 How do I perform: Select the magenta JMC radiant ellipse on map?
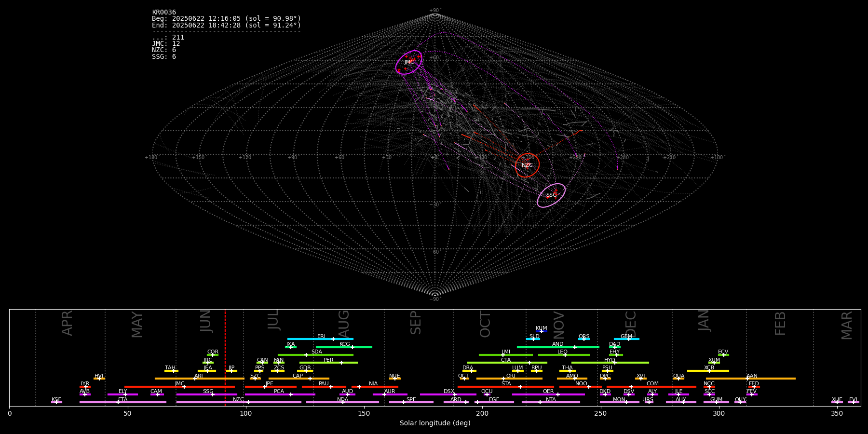point(409,62)
